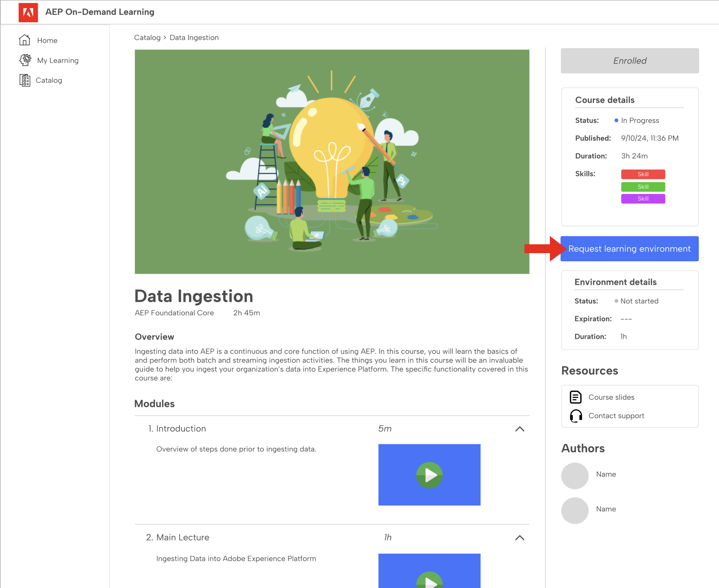Click the Course details panel heading

coord(604,100)
